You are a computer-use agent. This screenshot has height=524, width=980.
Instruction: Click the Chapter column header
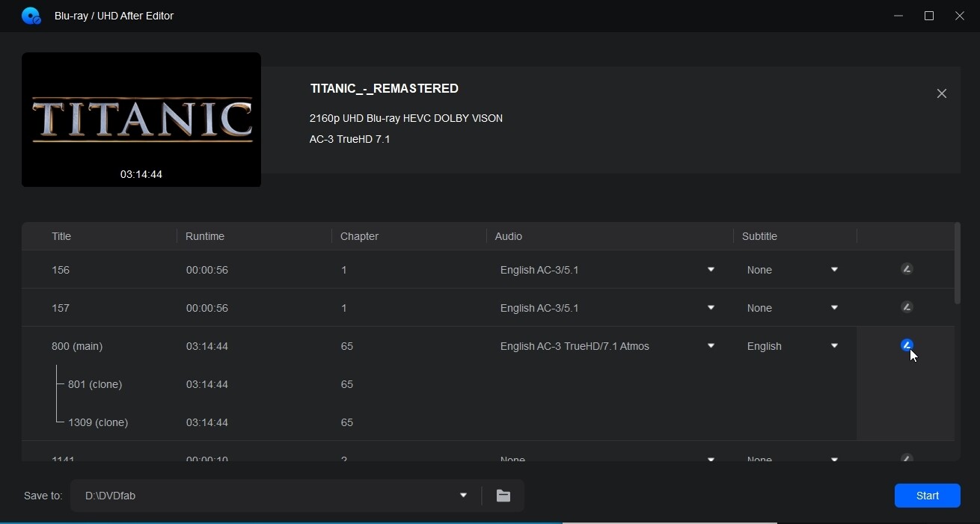pyautogui.click(x=359, y=236)
